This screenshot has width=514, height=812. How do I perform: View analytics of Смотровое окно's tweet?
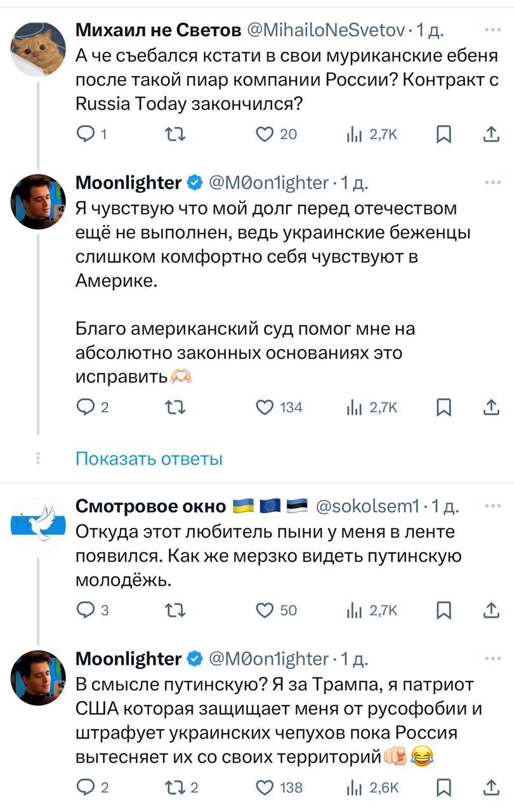(x=371, y=610)
